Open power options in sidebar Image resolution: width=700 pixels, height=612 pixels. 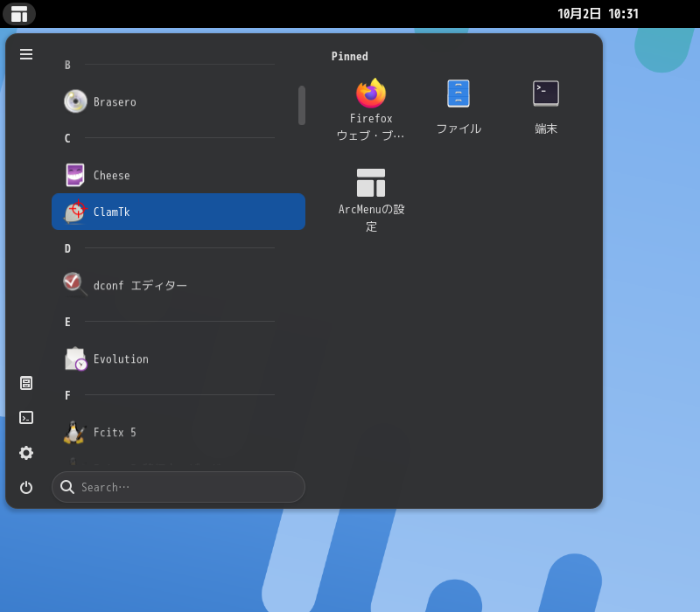pyautogui.click(x=26, y=488)
